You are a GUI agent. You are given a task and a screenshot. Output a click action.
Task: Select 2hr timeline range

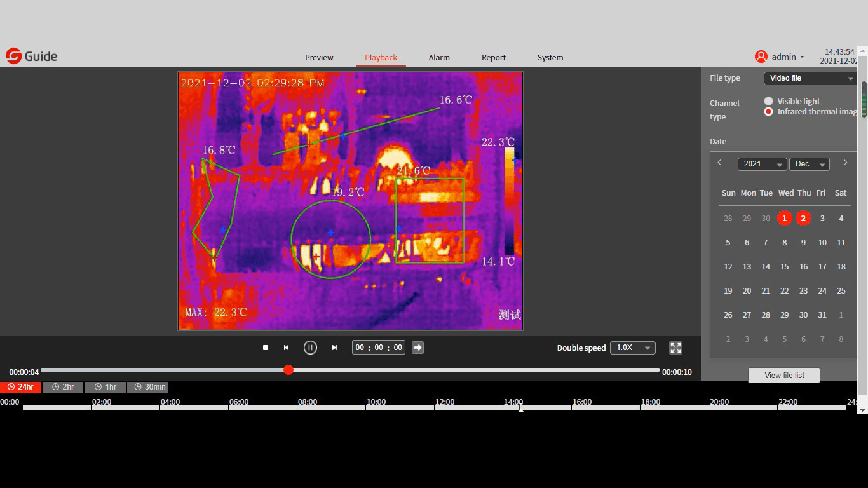point(63,387)
